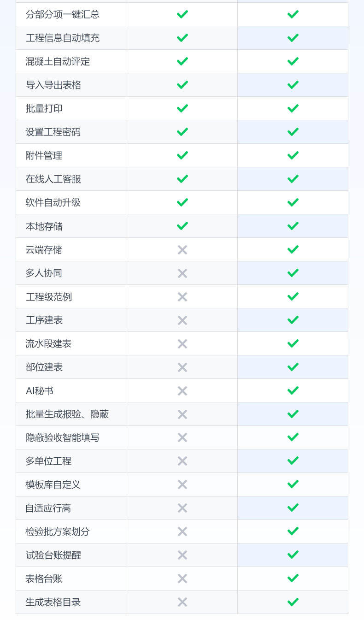The height and width of the screenshot is (620, 364).
Task: Click the gray X in 多人协同 row
Action: [182, 273]
